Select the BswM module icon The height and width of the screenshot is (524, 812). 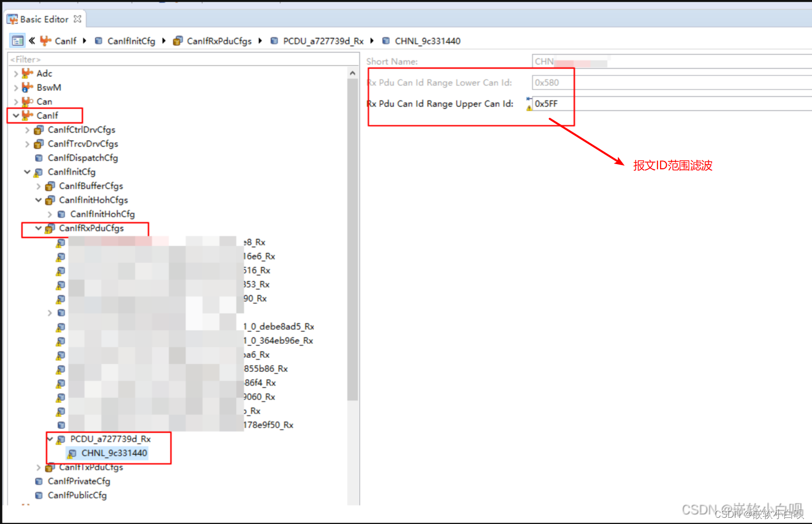click(27, 88)
